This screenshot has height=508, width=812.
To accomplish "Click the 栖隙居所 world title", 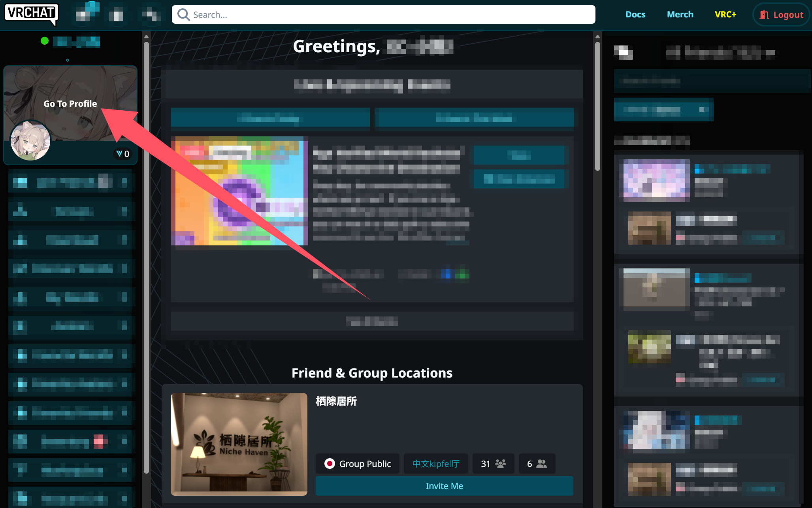I will coord(336,401).
